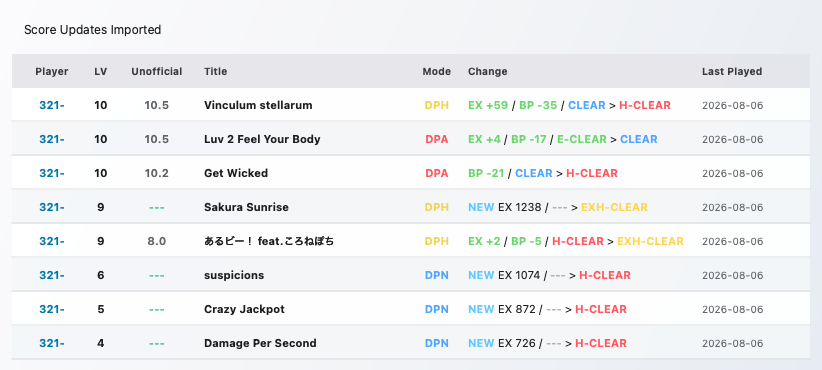The width and height of the screenshot is (822, 370).
Task: Open player 321- link in あるビー！ row
Action: tap(52, 242)
